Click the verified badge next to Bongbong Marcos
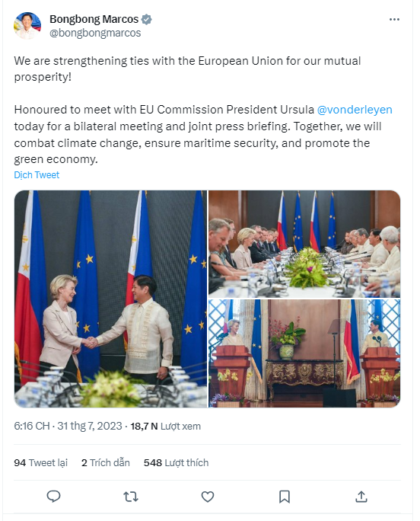This screenshot has height=521, width=420. click(x=146, y=19)
